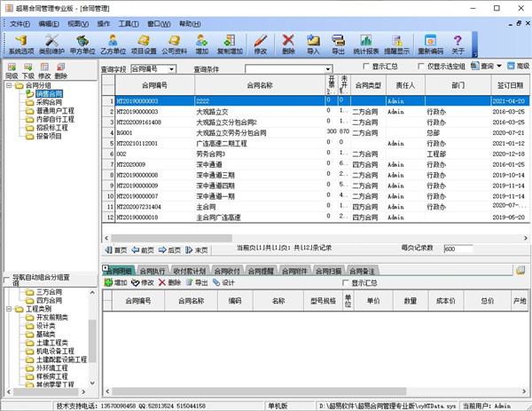
Task: Collapse the 合同分组 tree node
Action: tap(9, 85)
